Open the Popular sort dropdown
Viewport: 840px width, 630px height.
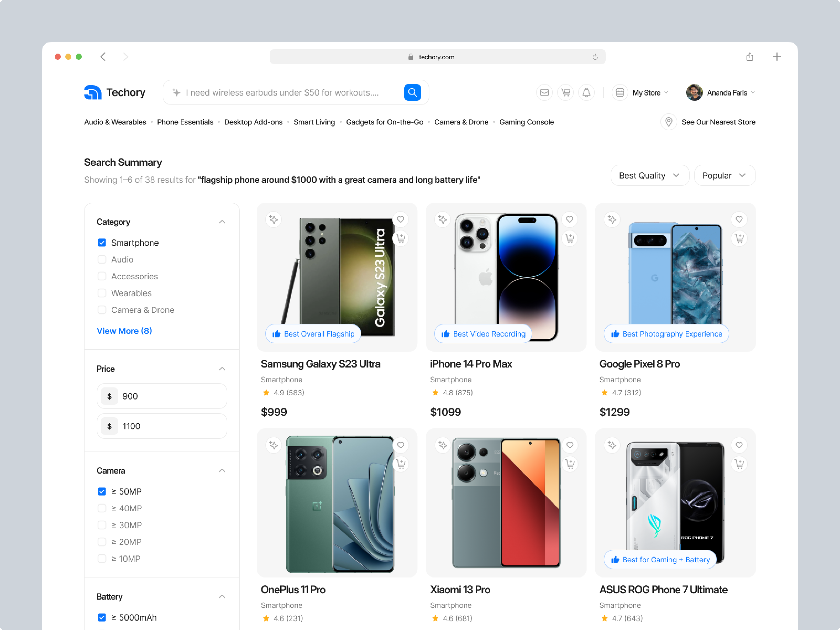pyautogui.click(x=724, y=175)
